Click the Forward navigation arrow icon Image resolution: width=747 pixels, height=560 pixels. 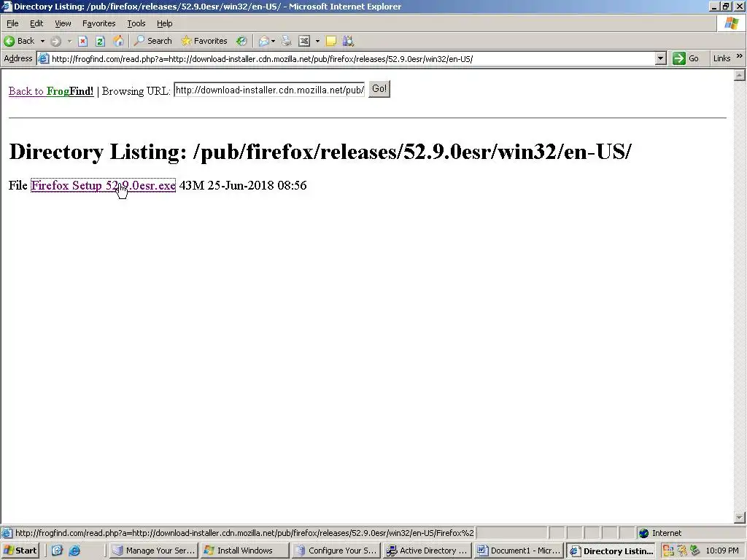tap(55, 41)
